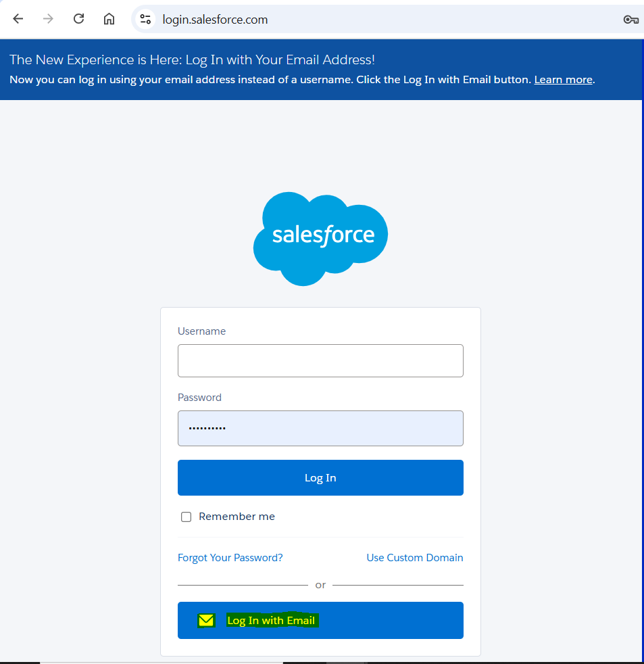Click the Password field label
The height and width of the screenshot is (664, 644).
(200, 397)
